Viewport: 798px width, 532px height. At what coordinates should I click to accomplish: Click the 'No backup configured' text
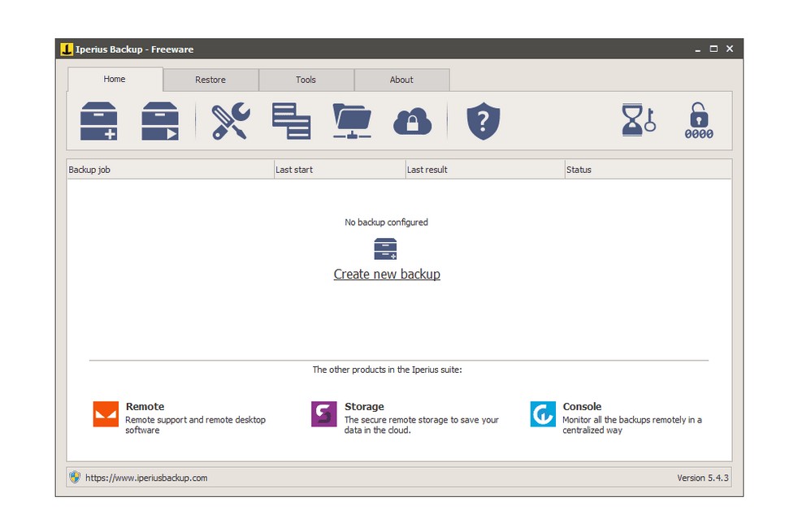coord(386,223)
